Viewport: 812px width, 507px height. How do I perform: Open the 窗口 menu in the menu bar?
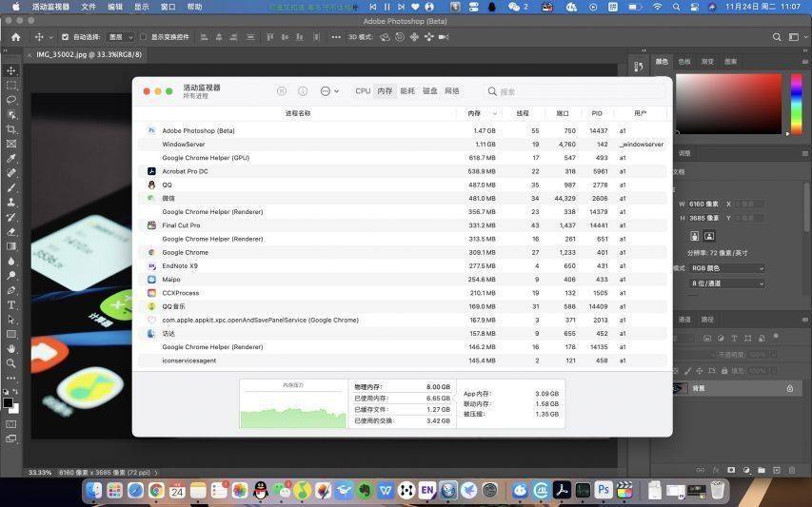click(168, 7)
